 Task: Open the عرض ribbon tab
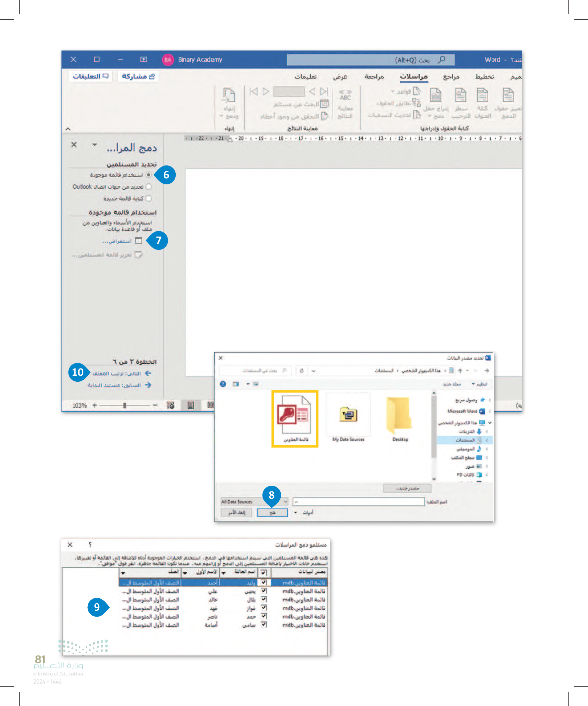pos(340,77)
